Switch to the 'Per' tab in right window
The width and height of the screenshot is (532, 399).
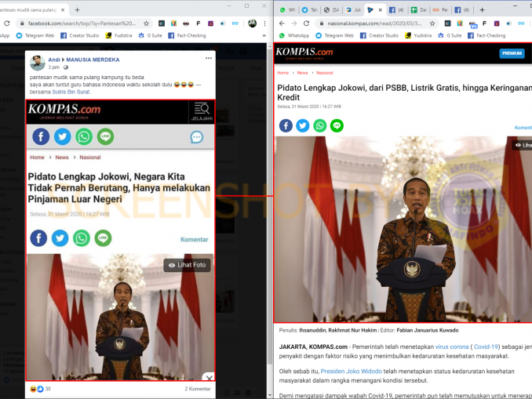pos(440,10)
